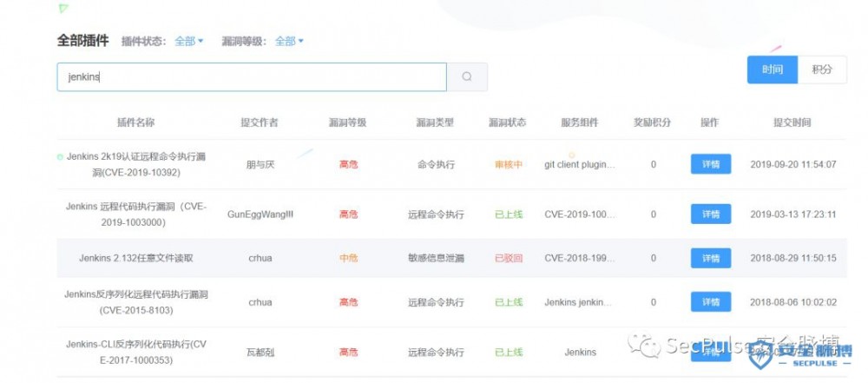Click author crhua in the 2.132 row
Viewport: 868px width, 383px height.
(260, 258)
